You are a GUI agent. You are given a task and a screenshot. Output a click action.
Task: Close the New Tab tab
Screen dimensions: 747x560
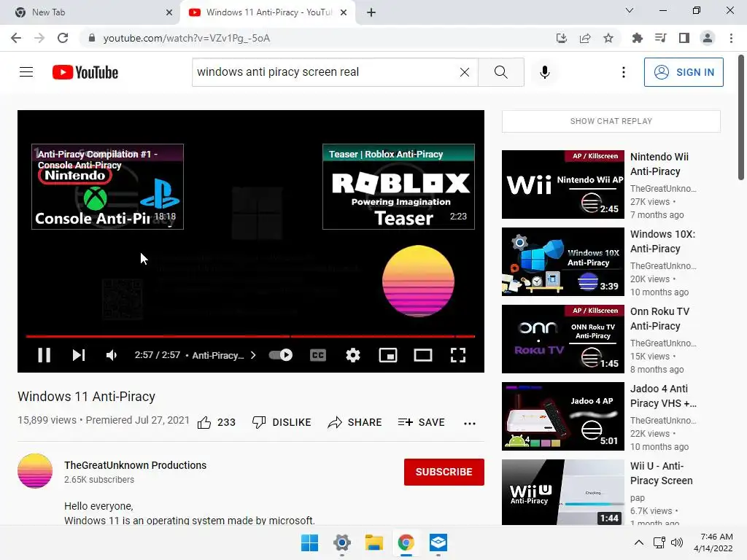(x=169, y=12)
